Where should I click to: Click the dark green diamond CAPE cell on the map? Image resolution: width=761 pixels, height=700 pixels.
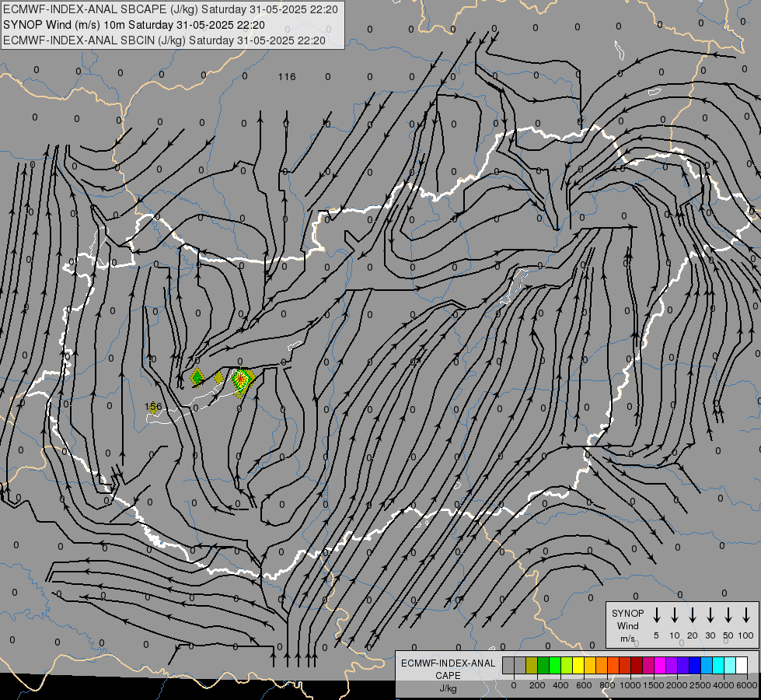pos(197,377)
